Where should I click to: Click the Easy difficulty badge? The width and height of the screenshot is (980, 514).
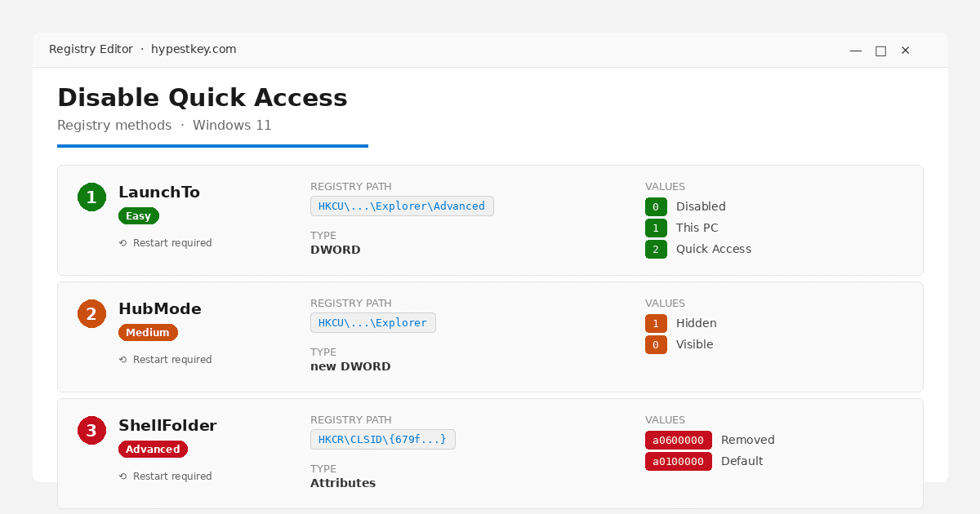(x=139, y=216)
